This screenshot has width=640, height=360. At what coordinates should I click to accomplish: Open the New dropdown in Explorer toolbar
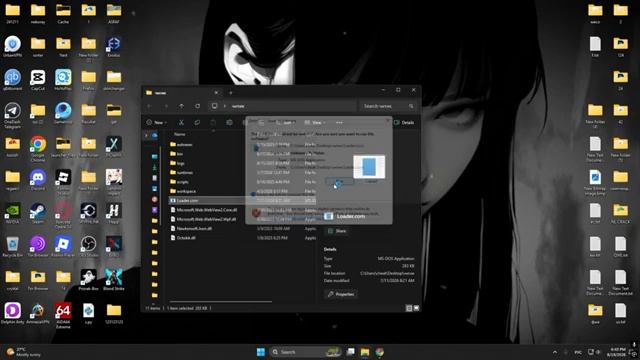157,122
